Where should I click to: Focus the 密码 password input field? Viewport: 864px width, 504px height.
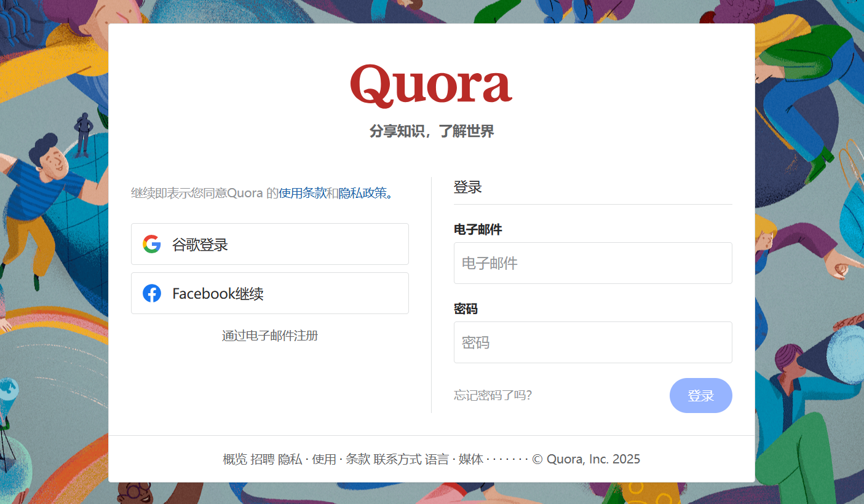[593, 342]
